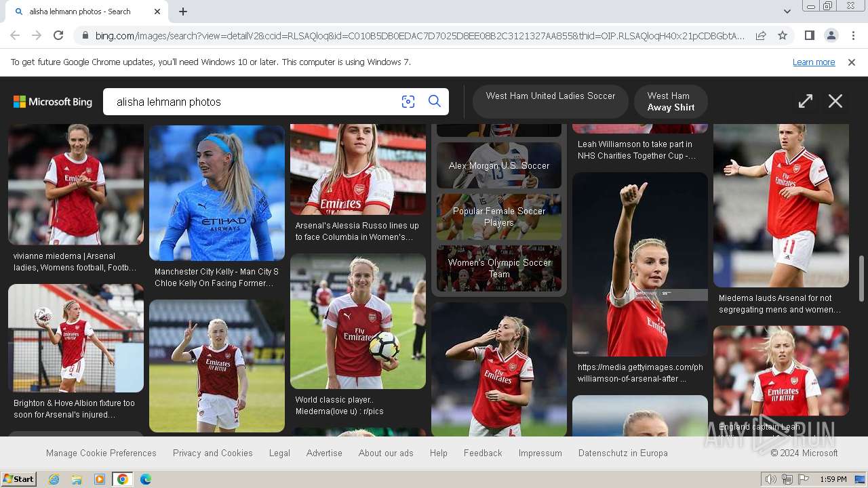Open Manage Cookie Preferences
Screen dimensions: 868x488
pos(101,453)
